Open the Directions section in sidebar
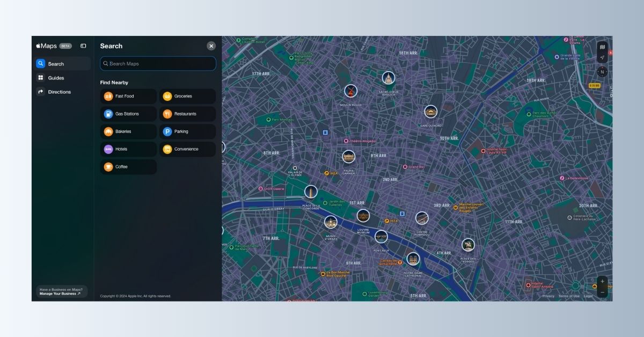 pyautogui.click(x=63, y=92)
